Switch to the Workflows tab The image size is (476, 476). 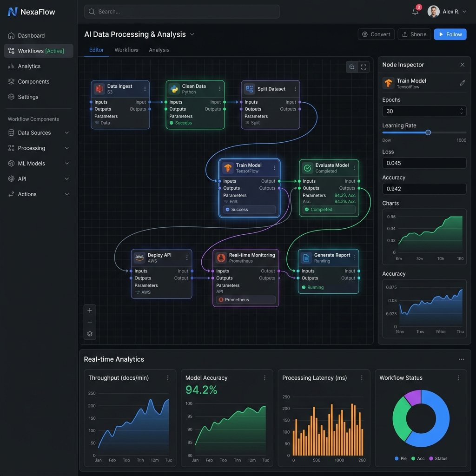[x=126, y=50]
